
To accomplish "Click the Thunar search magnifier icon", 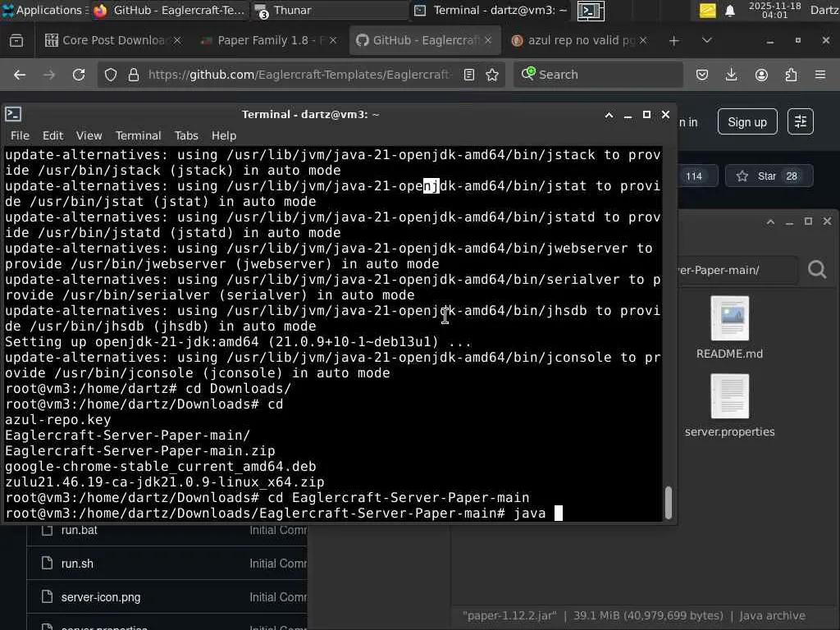I will [817, 269].
